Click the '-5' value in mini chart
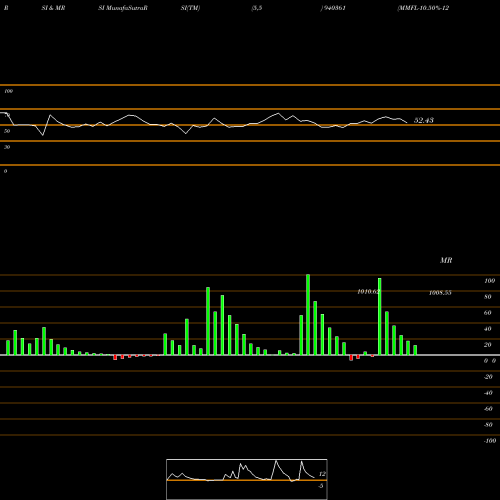 (x=321, y=486)
